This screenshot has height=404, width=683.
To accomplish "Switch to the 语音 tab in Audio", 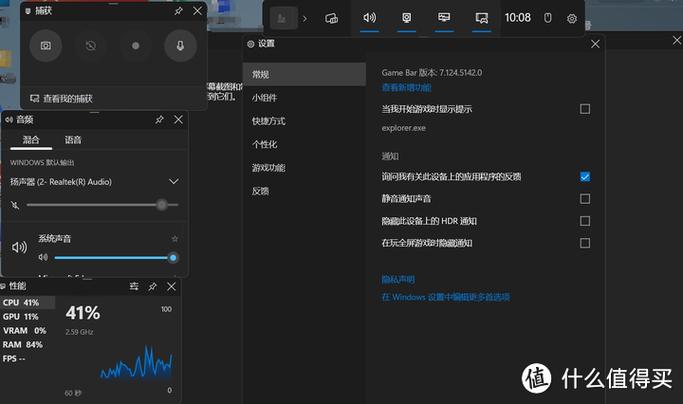I will (73, 140).
